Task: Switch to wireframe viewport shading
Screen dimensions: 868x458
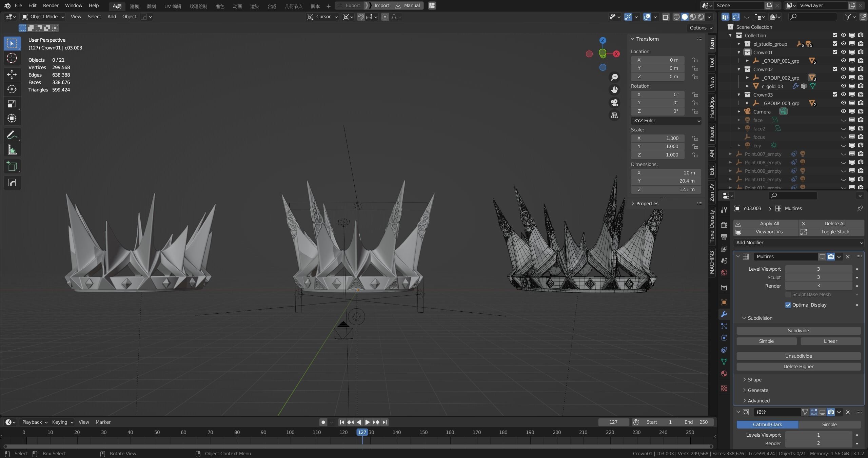Action: 676,17
